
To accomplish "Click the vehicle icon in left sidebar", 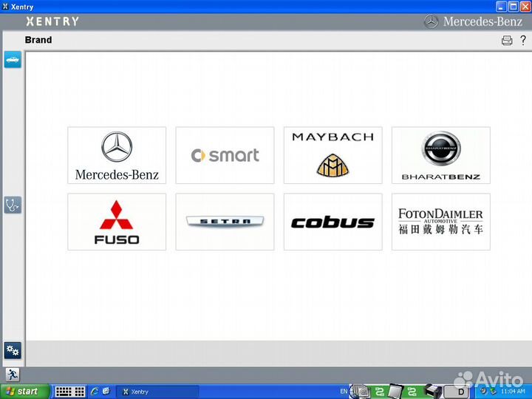I will (x=13, y=59).
